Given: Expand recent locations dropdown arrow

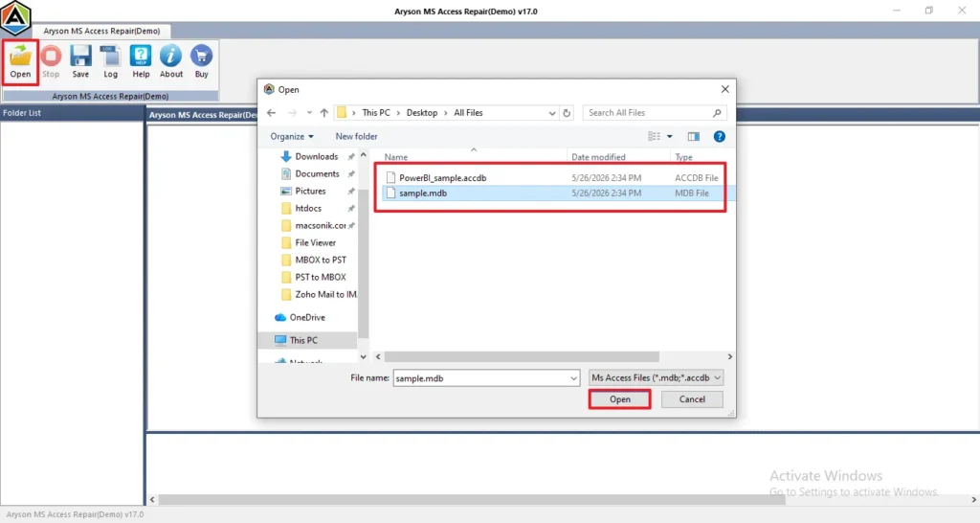Looking at the screenshot, I should pos(309,113).
